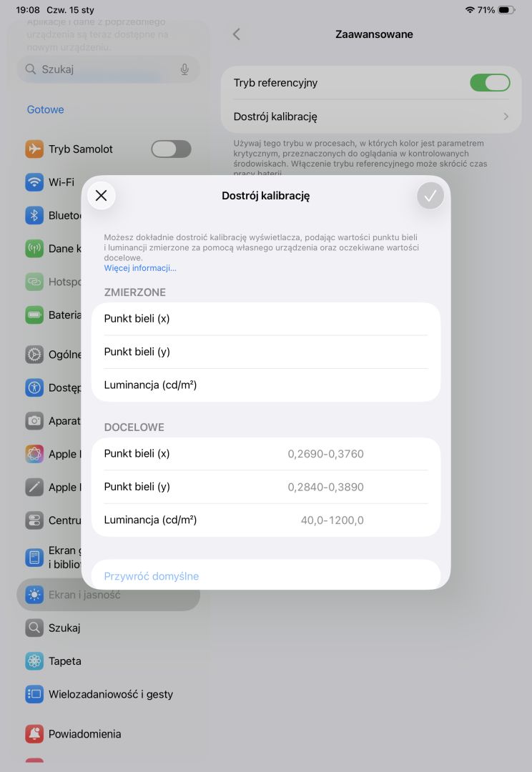The width and height of the screenshot is (532, 772).
Task: Open the Aparat camera icon
Action: (34, 421)
